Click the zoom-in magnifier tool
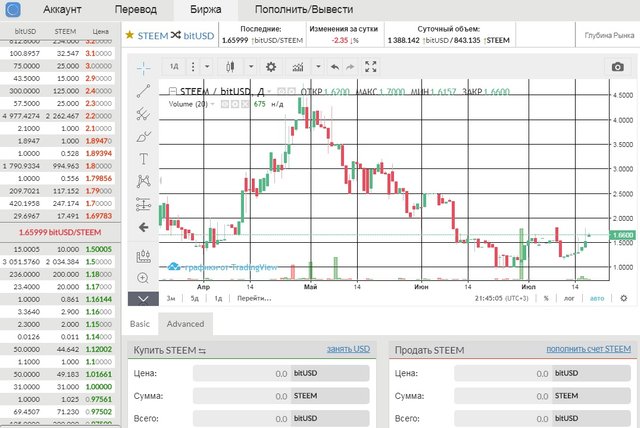Viewport: 640px width, 428px height. pyautogui.click(x=143, y=278)
